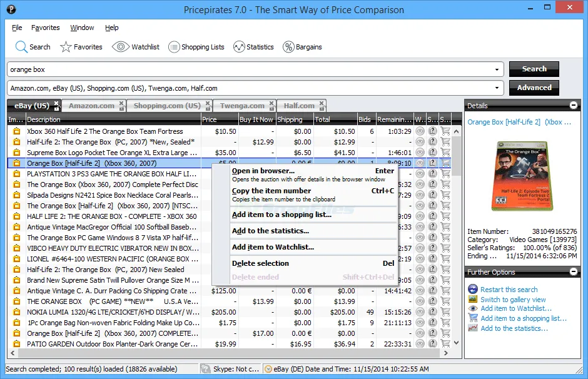Viewport: 588px width, 379px height.
Task: Click the watchlist eye icon for the Xbox 360 Half Life 2 Team Fortress row
Action: point(420,131)
